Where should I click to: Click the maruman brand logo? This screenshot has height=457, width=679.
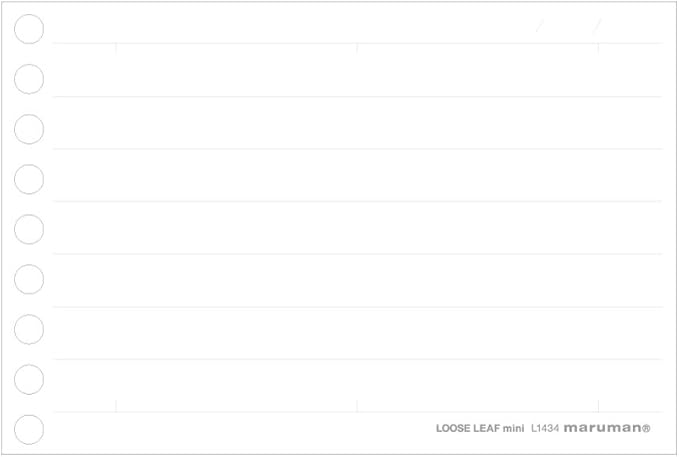pyautogui.click(x=601, y=428)
